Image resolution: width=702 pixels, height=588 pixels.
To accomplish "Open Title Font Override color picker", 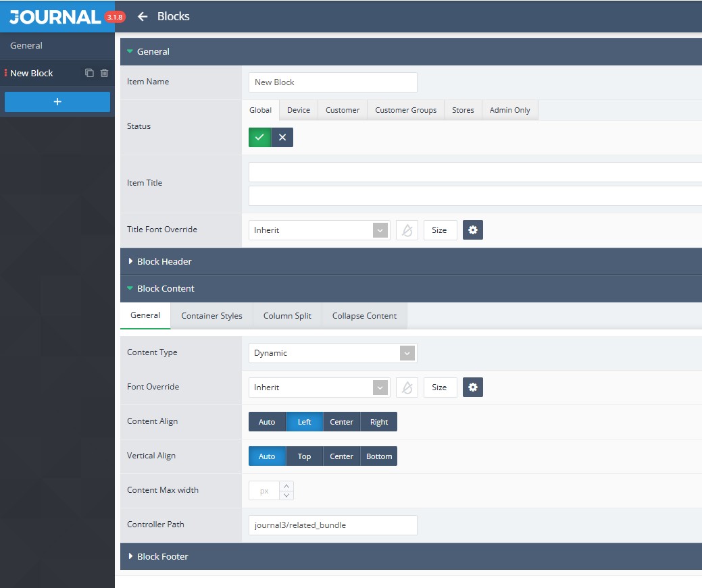I will (407, 230).
